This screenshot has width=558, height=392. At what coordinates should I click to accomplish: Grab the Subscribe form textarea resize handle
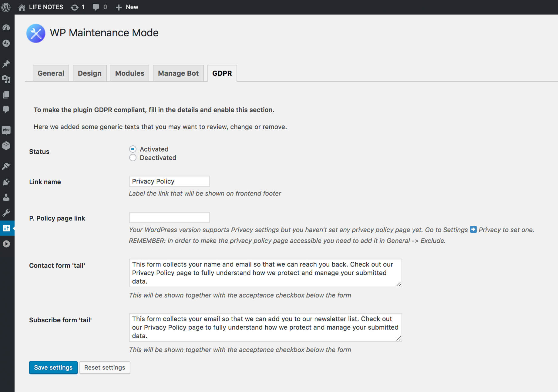click(x=398, y=338)
